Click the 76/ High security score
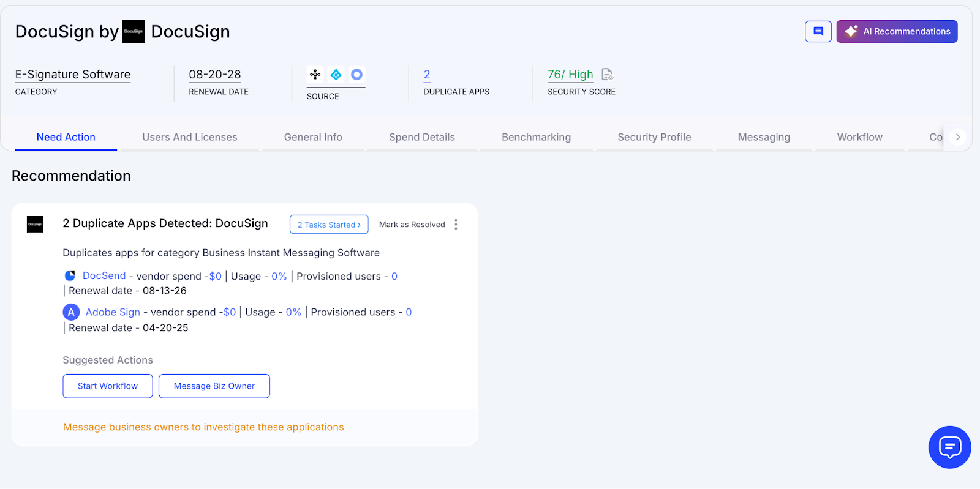This screenshot has width=980, height=489. 570,75
